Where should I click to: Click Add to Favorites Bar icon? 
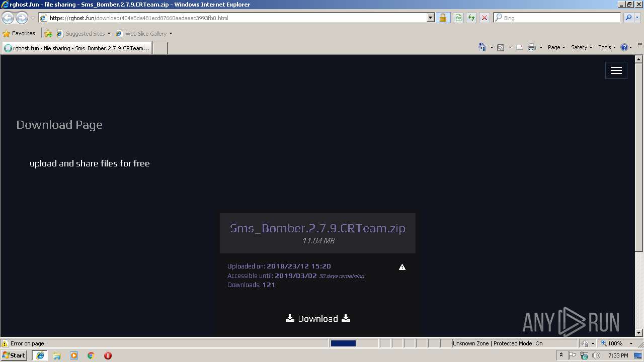(x=48, y=34)
